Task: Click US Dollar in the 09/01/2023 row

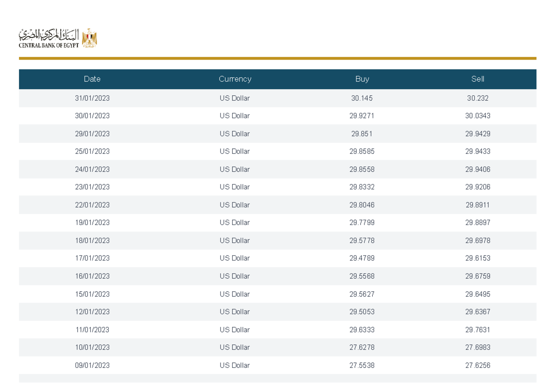Action: pos(235,366)
